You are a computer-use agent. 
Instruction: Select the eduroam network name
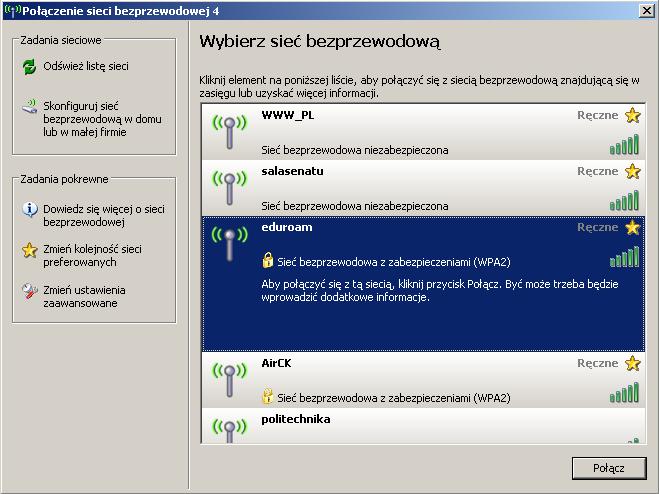[x=287, y=227]
